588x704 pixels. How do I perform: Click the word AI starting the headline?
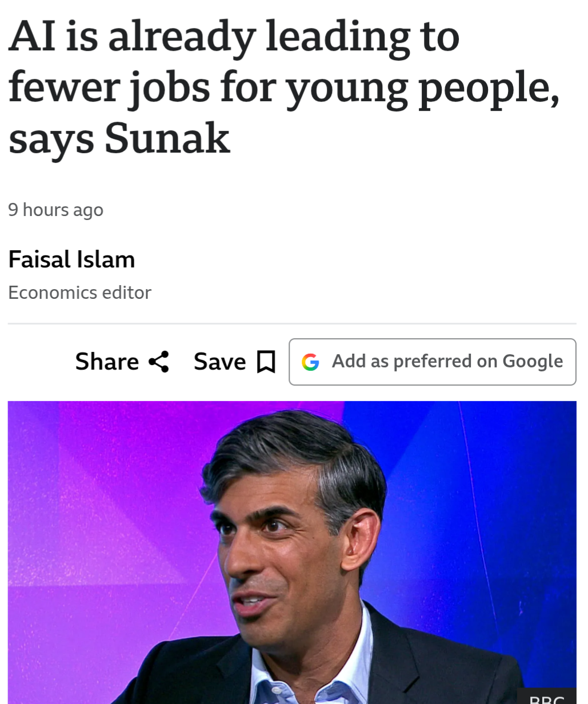[32, 37]
